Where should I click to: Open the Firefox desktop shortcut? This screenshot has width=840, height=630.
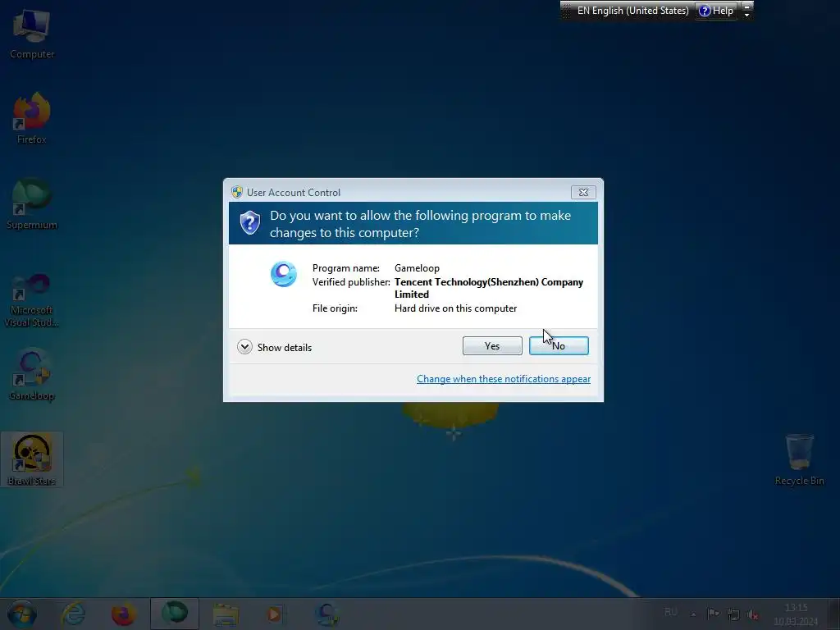[x=32, y=118]
